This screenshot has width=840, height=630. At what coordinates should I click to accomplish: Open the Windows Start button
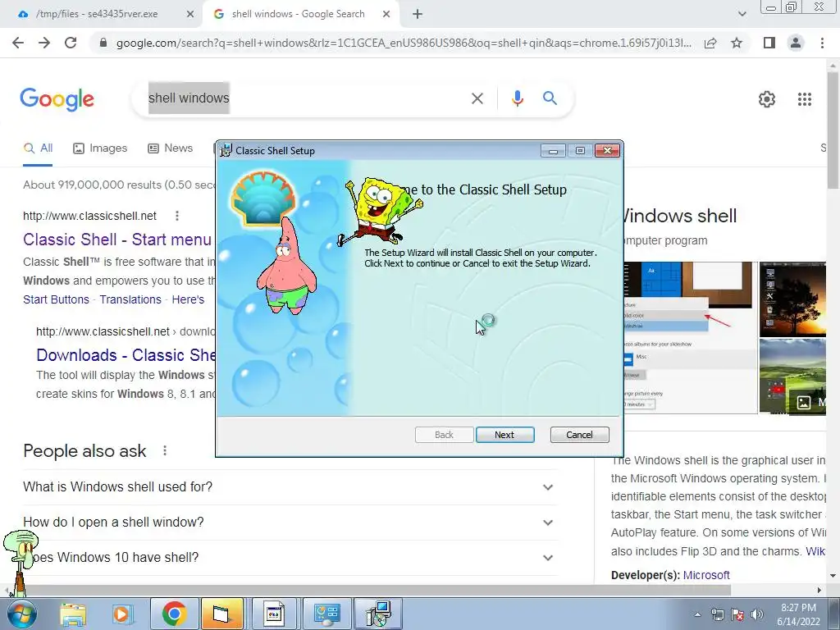(x=21, y=614)
